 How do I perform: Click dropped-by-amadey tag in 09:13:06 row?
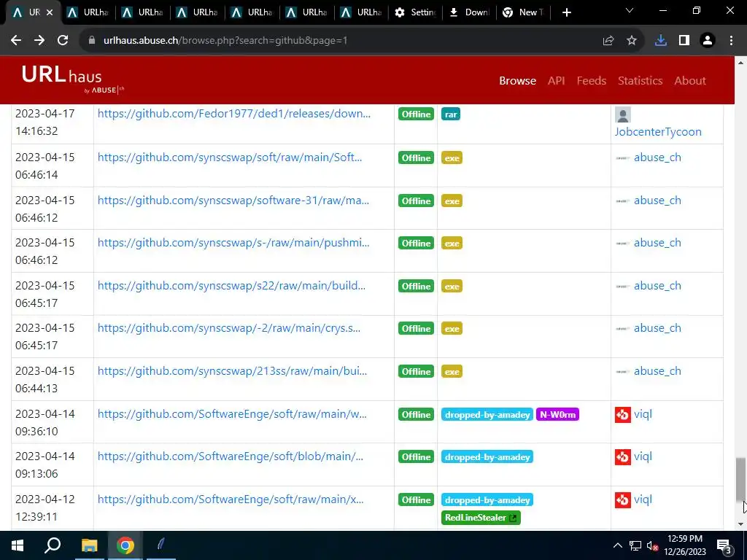point(487,457)
